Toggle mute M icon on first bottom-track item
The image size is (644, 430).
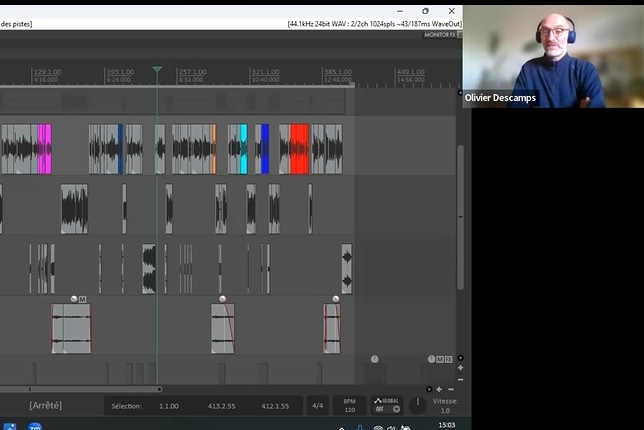(83, 299)
